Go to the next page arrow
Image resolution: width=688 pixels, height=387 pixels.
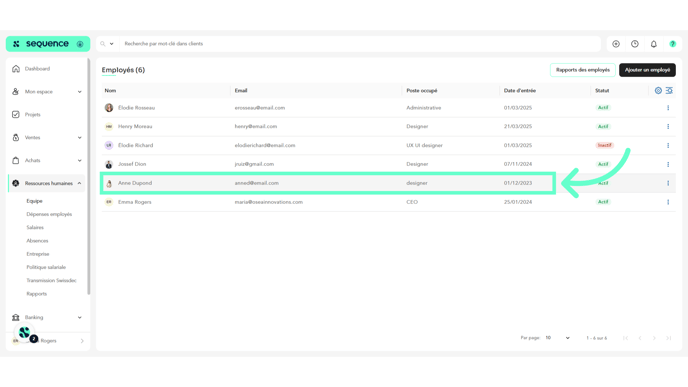tap(654, 338)
